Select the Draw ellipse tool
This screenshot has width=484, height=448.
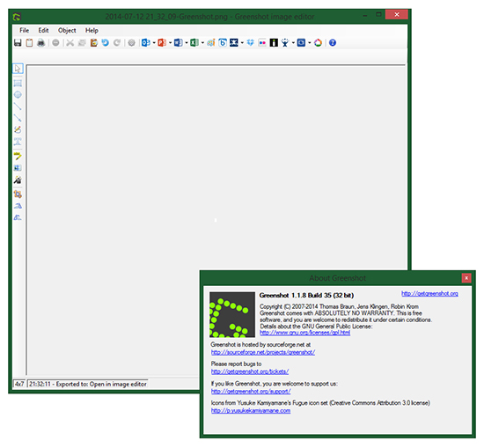18,95
